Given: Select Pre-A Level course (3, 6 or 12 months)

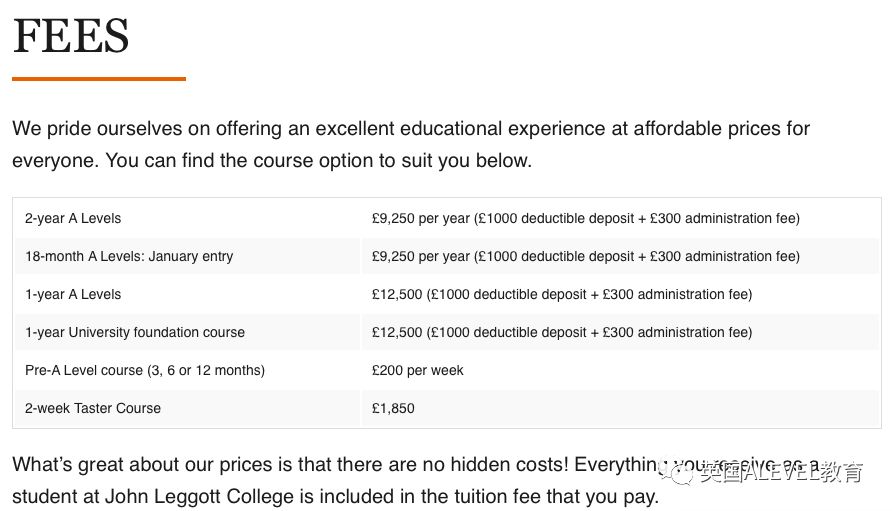Looking at the screenshot, I should [145, 370].
